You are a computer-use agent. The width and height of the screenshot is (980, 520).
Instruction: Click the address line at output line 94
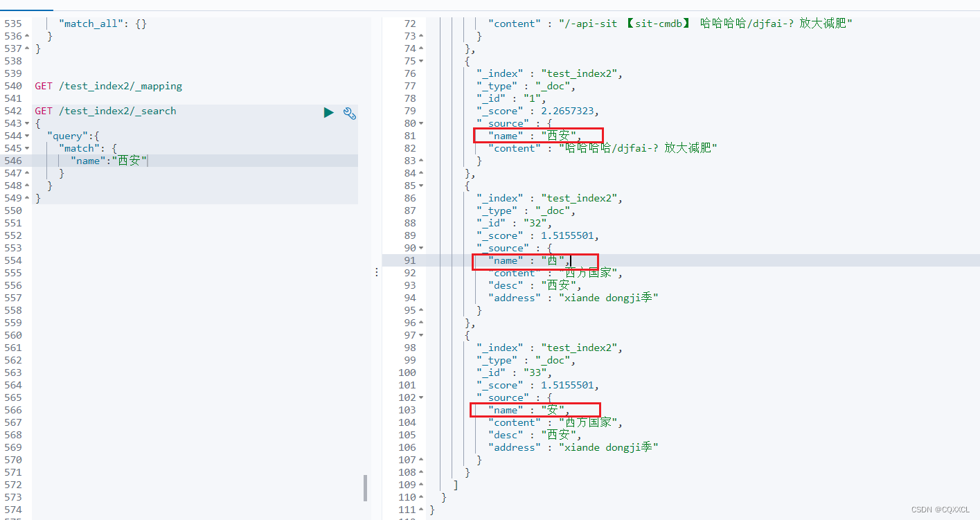573,298
